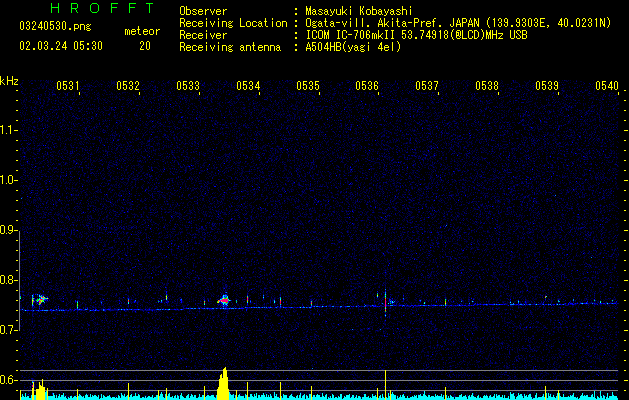Viewport: 629px width, 400px height.
Task: Click the 0536 time marker
Action: tap(367, 85)
